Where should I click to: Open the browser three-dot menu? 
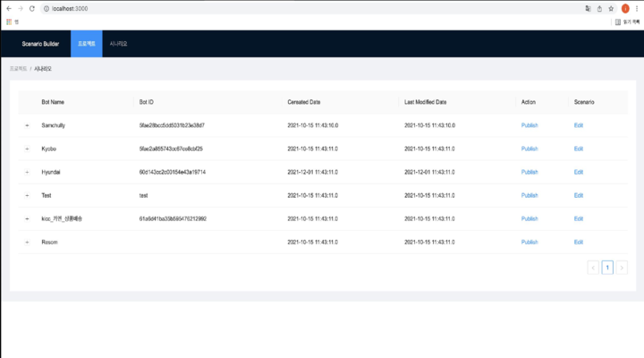click(637, 9)
